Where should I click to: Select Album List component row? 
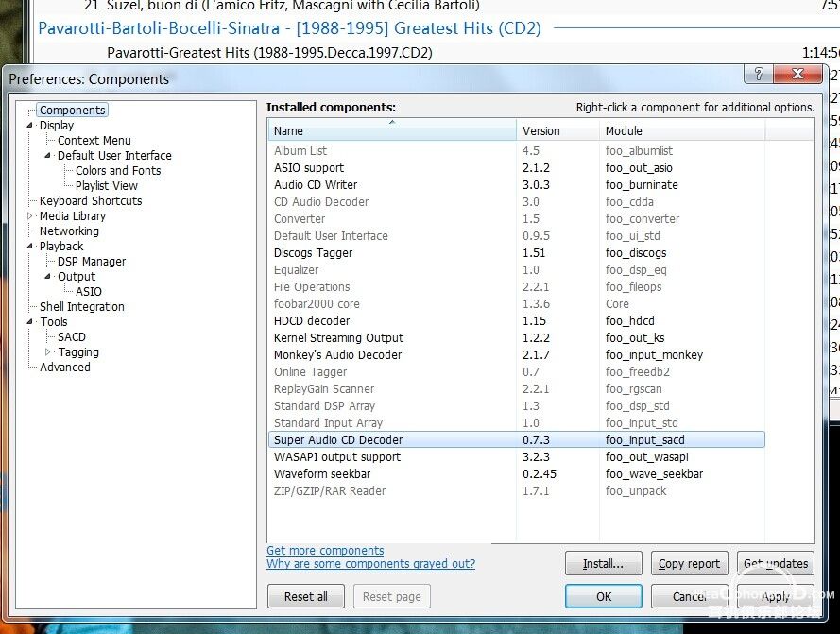[517, 151]
